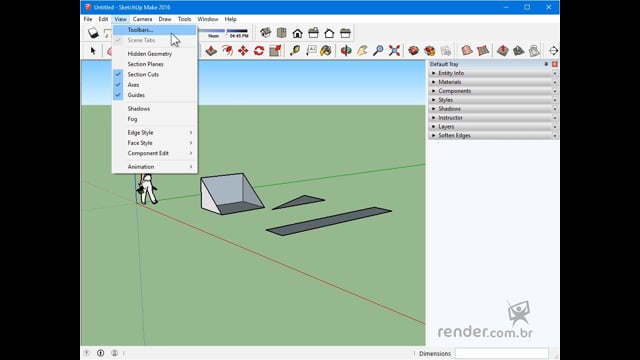Select Sandbox From Scratch grid tool
Viewport: 640px width, 360px height.
(483, 51)
